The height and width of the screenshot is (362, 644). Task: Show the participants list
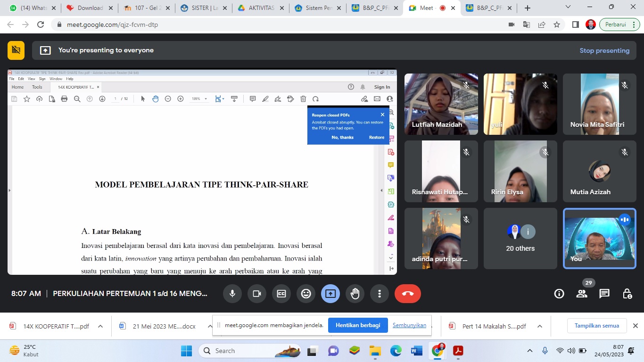(x=582, y=294)
